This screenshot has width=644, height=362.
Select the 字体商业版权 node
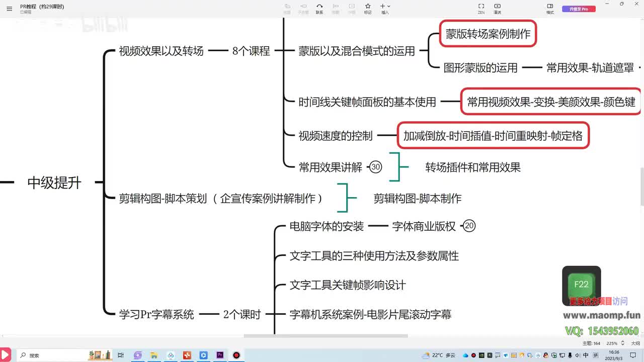click(x=424, y=226)
